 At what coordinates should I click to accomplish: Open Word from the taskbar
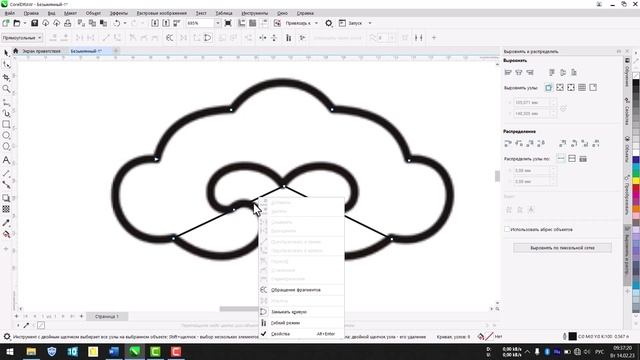tap(114, 352)
